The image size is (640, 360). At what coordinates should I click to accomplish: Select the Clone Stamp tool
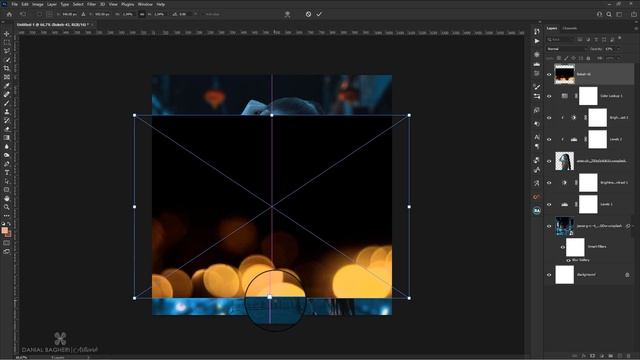click(x=7, y=111)
